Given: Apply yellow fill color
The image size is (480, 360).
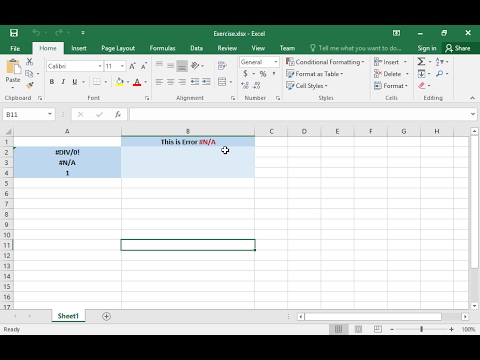Looking at the screenshot, I should [x=120, y=82].
